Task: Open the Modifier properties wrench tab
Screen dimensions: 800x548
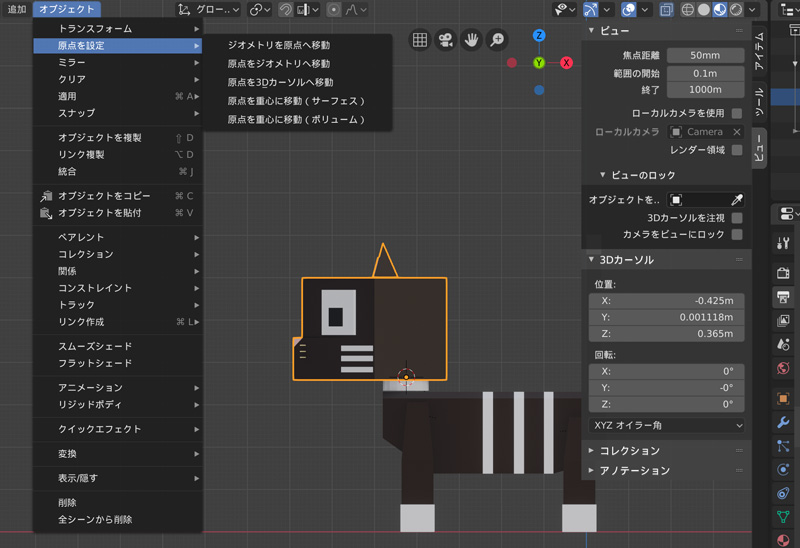Action: coord(784,423)
